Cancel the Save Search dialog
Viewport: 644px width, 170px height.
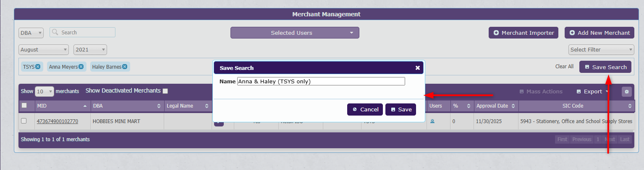365,110
